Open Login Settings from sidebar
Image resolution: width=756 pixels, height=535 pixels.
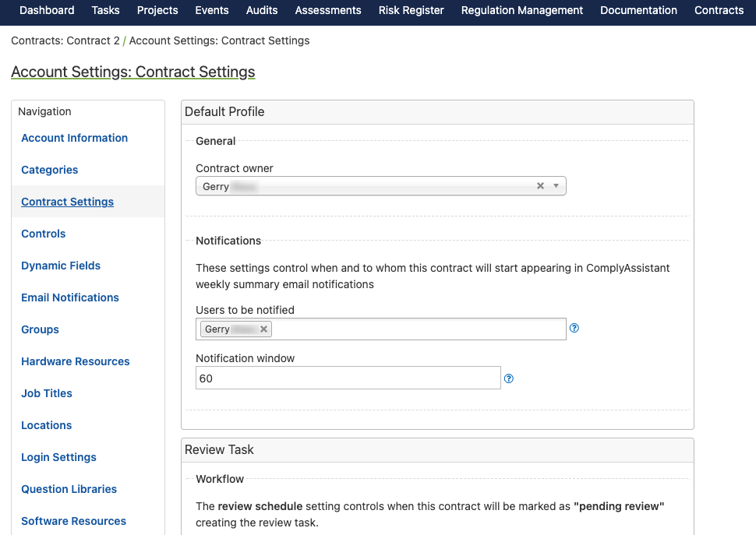(58, 457)
